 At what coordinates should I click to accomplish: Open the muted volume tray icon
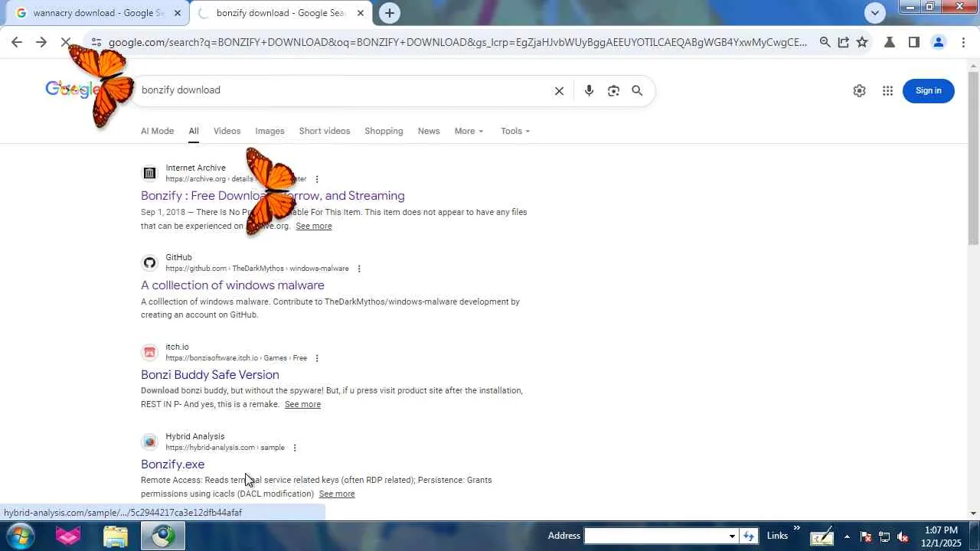coord(903,536)
